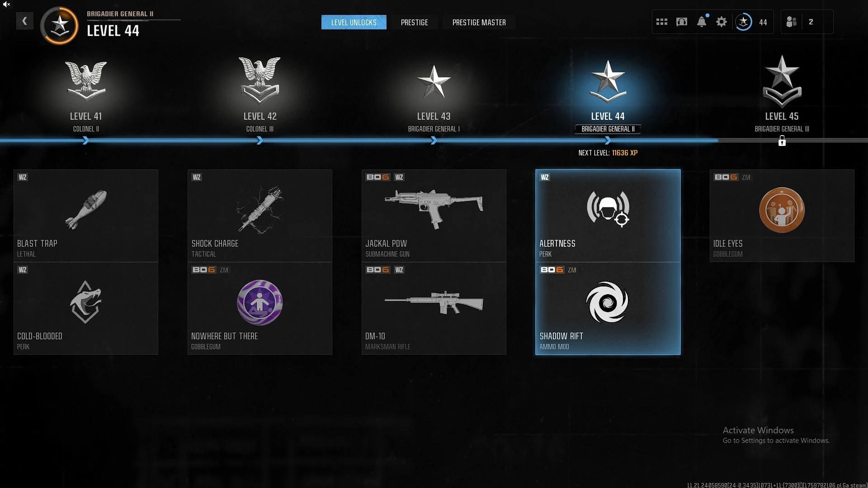Image resolution: width=868 pixels, height=488 pixels.
Task: Switch to the Prestige Master tab
Action: pos(479,22)
